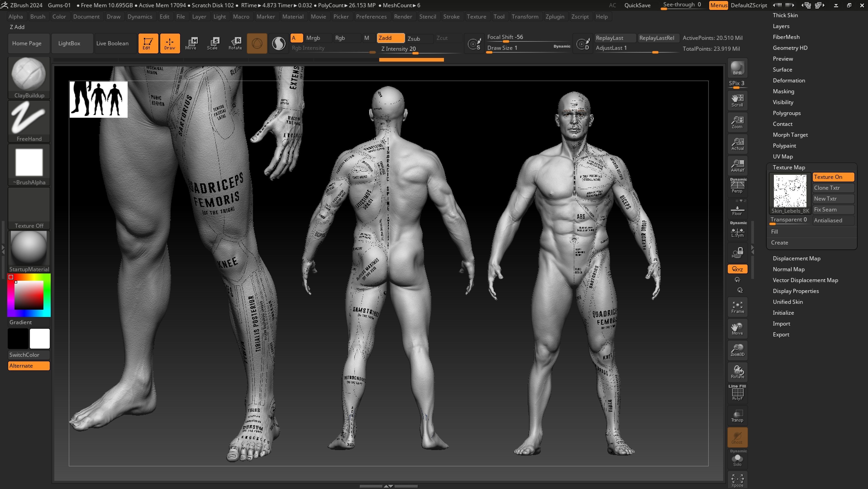868x489 pixels.
Task: Set view to Actual size
Action: click(737, 144)
